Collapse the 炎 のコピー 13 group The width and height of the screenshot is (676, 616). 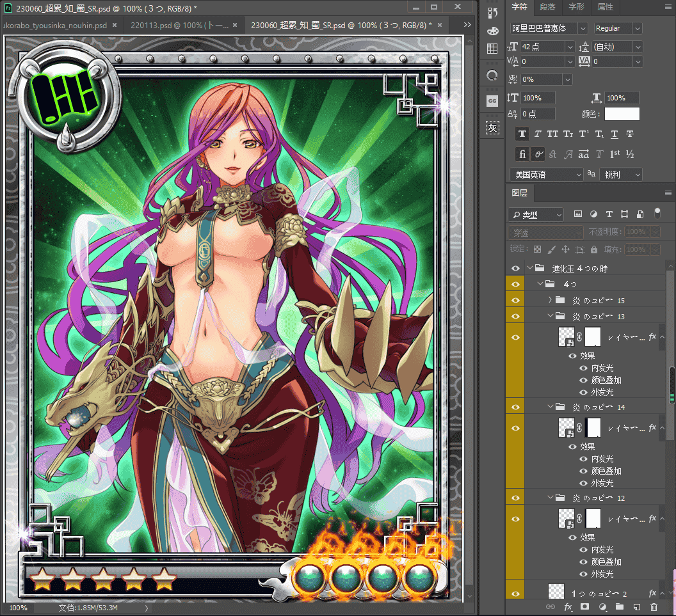(550, 316)
